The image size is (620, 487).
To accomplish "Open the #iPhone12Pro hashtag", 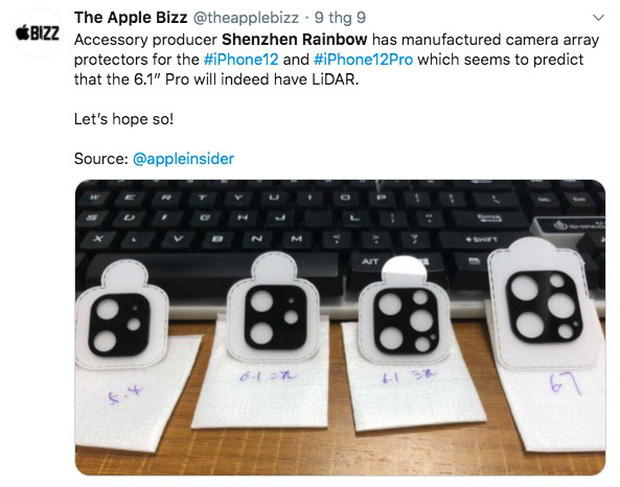I will pos(363,60).
